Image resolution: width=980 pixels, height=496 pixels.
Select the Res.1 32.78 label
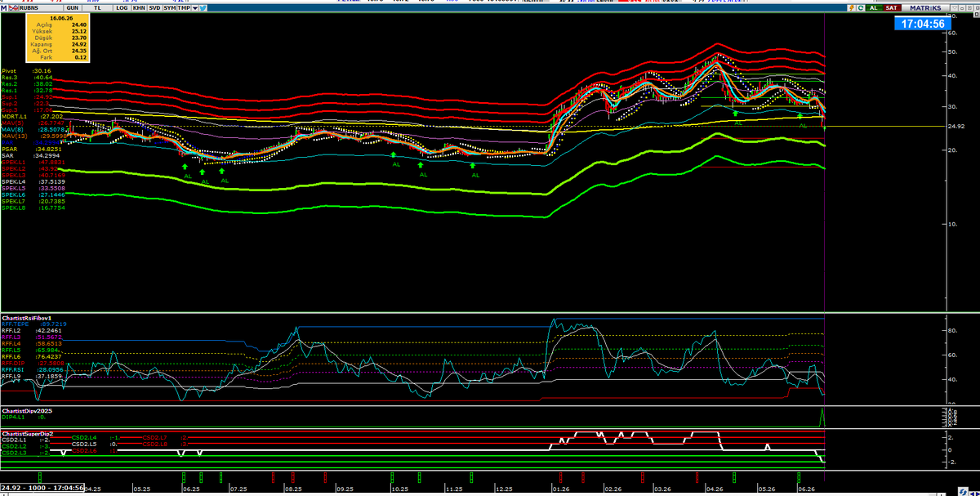[x=27, y=90]
